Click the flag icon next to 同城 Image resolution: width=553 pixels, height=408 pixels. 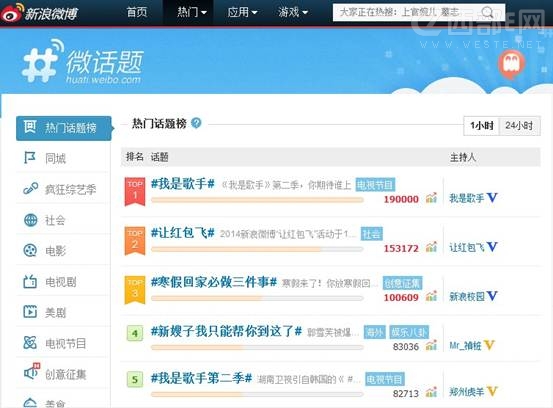pyautogui.click(x=30, y=158)
